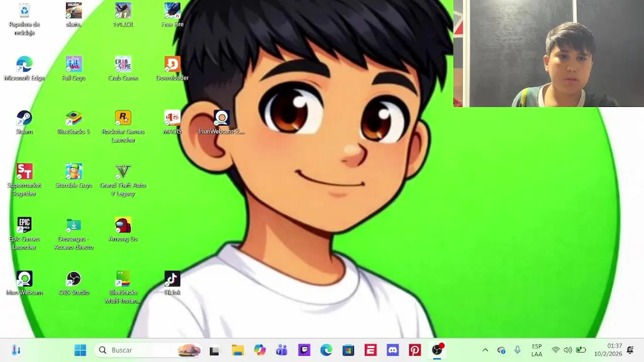Select the skate. desktop shortcut
This screenshot has width=644, height=362.
click(x=73, y=15)
